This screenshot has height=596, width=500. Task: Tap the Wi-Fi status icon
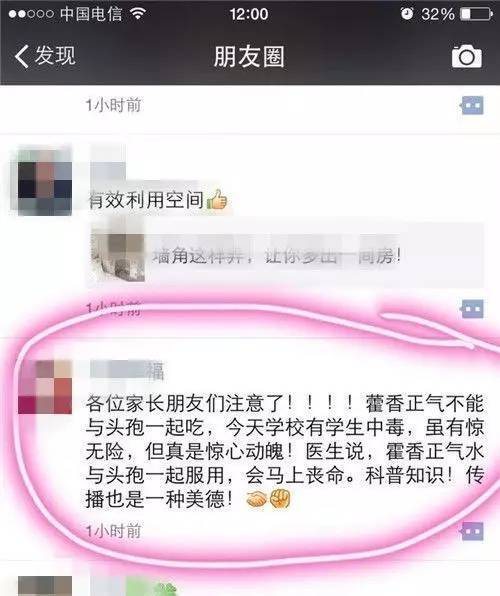[x=138, y=13]
